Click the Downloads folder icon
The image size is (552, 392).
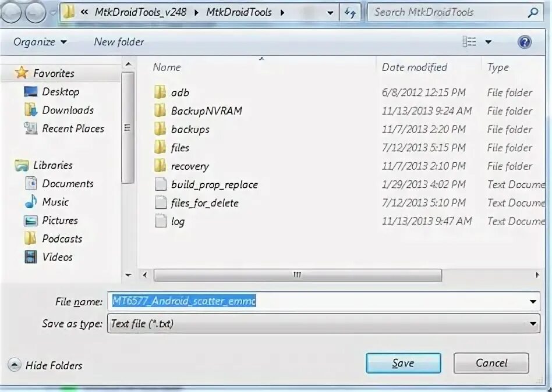[31, 110]
